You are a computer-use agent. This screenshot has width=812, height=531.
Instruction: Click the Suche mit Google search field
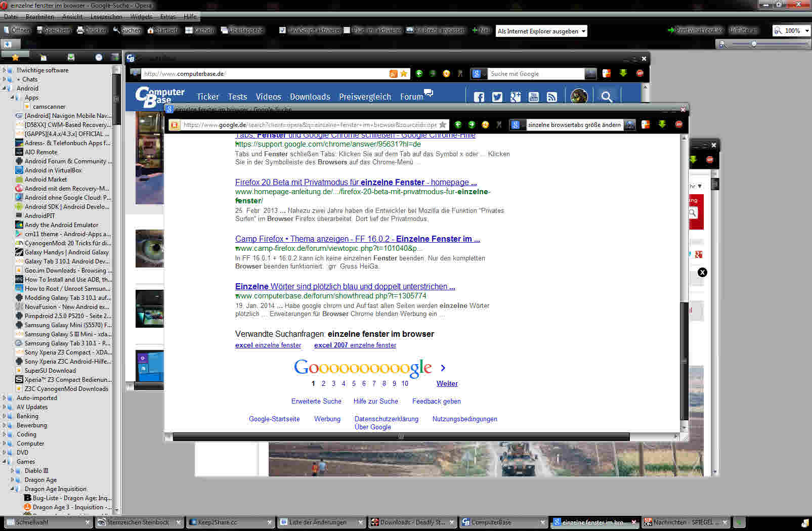pos(535,74)
